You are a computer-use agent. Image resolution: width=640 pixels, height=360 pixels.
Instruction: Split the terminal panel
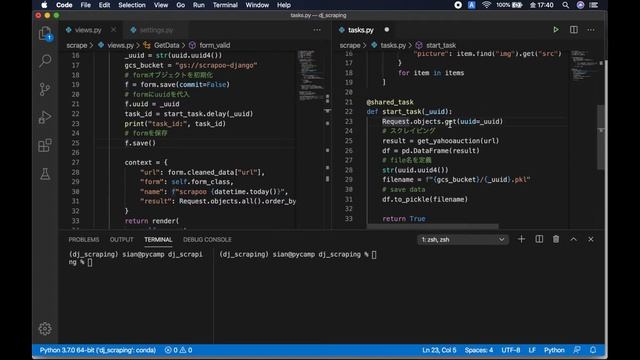(539, 239)
